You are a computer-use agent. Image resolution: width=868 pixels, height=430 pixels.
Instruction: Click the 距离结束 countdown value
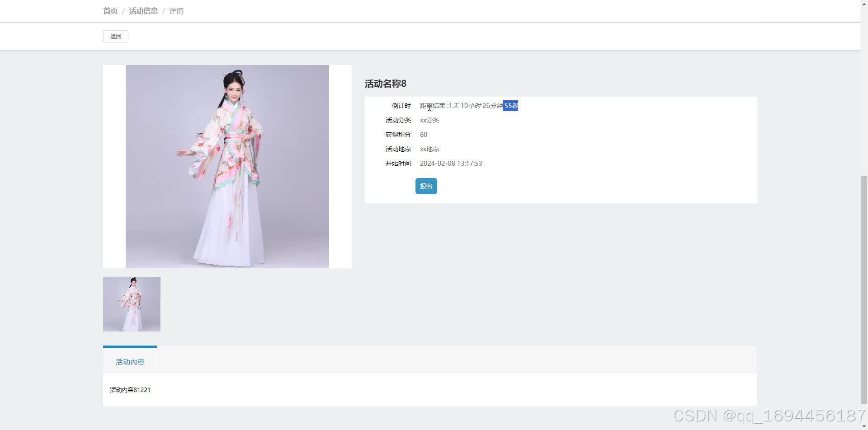click(x=469, y=106)
